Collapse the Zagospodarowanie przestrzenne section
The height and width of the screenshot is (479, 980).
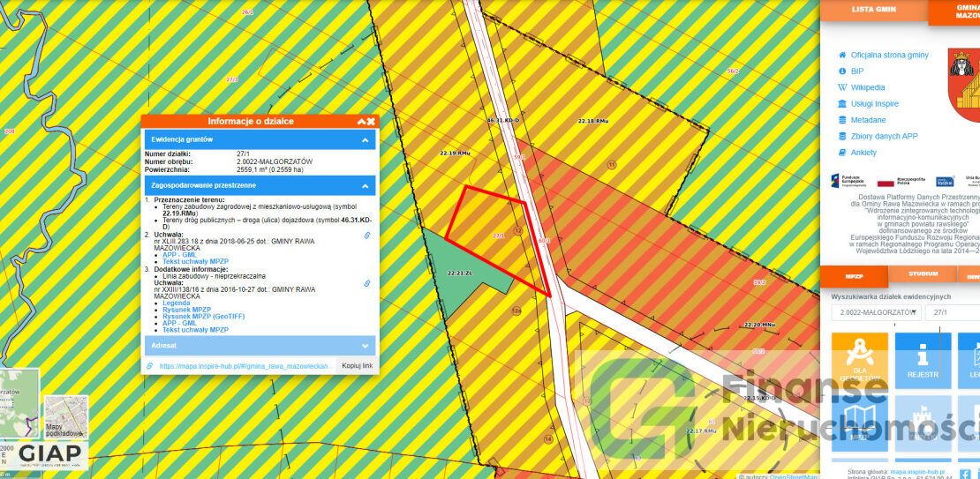pyautogui.click(x=364, y=186)
